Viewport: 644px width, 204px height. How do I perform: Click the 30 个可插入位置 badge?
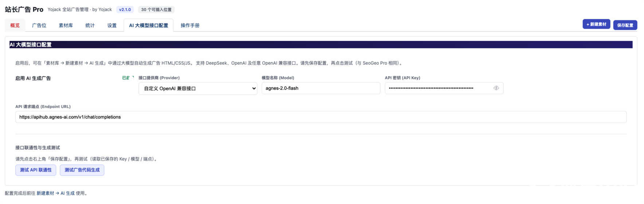click(156, 9)
